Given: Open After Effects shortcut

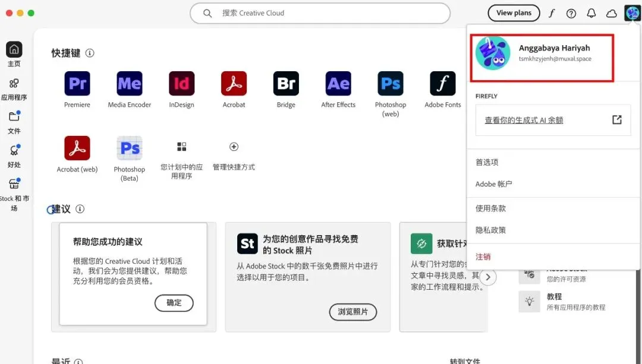Looking at the screenshot, I should [x=338, y=84].
